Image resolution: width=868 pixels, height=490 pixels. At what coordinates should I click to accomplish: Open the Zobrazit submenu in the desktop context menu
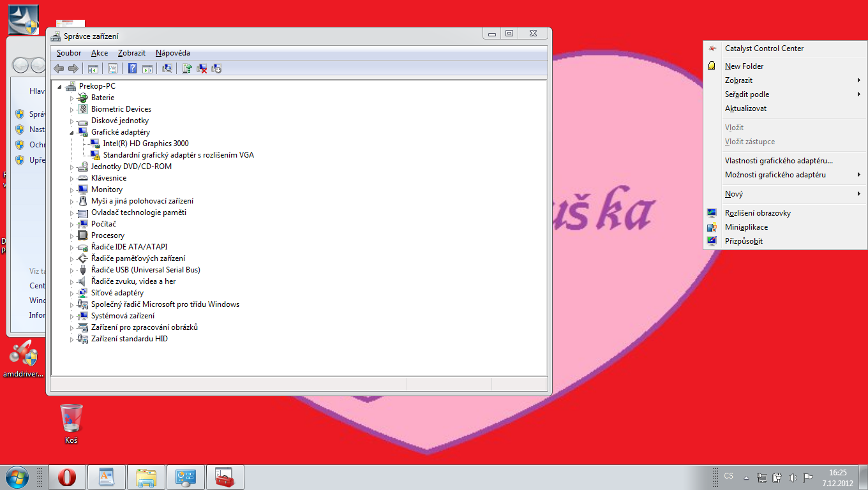tap(785, 80)
